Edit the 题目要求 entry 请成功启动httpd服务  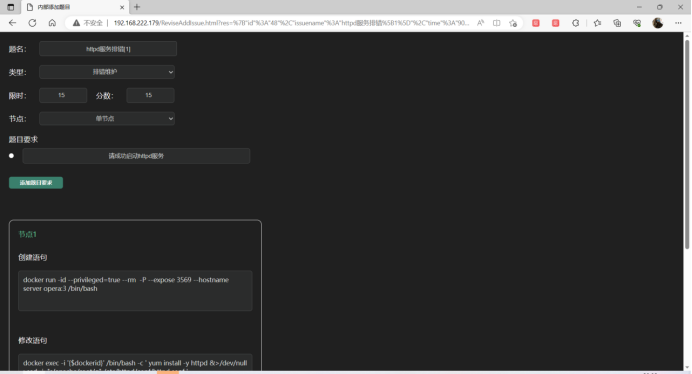136,156
